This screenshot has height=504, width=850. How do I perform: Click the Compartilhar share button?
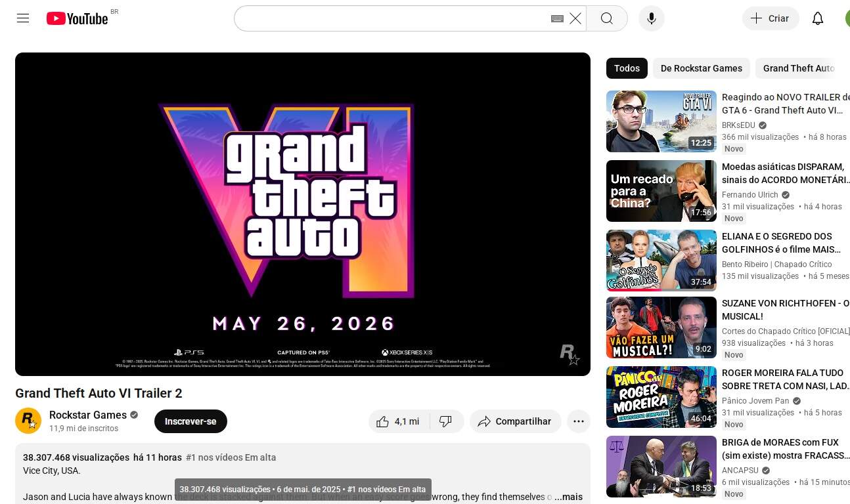click(x=515, y=421)
